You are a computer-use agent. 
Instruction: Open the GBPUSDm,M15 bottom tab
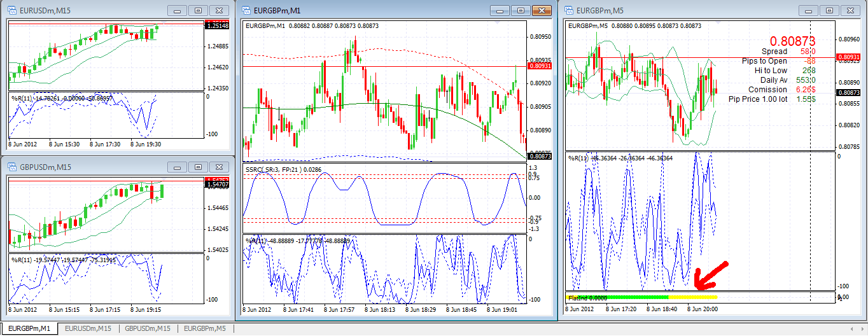coord(148,328)
